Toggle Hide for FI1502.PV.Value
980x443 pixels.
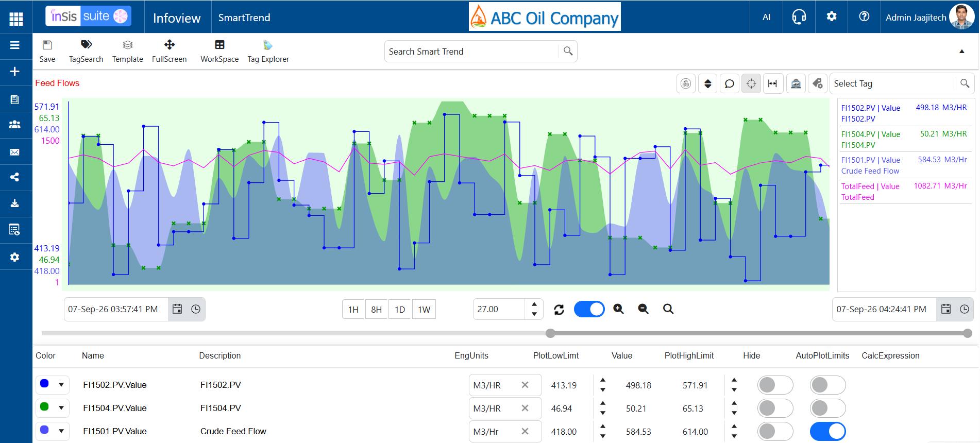[775, 385]
